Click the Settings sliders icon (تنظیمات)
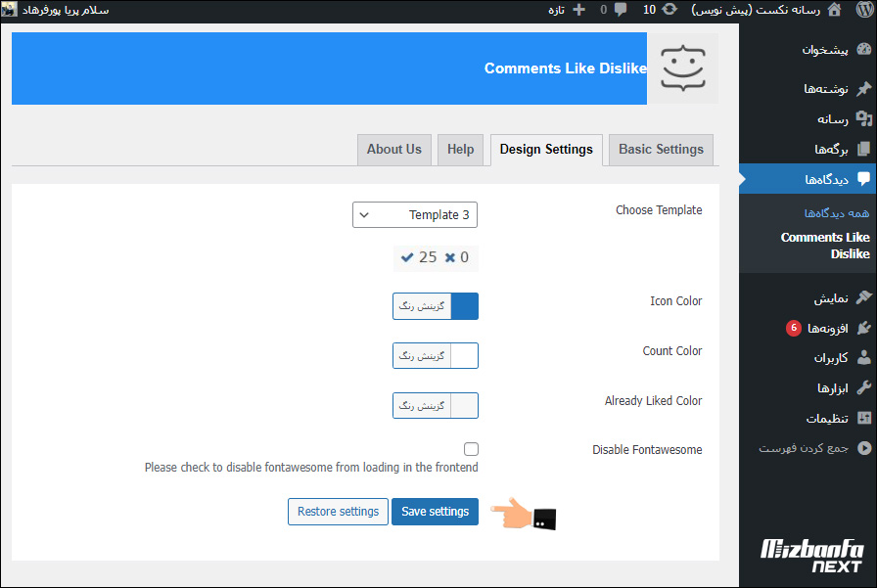The image size is (877, 588). [x=864, y=418]
